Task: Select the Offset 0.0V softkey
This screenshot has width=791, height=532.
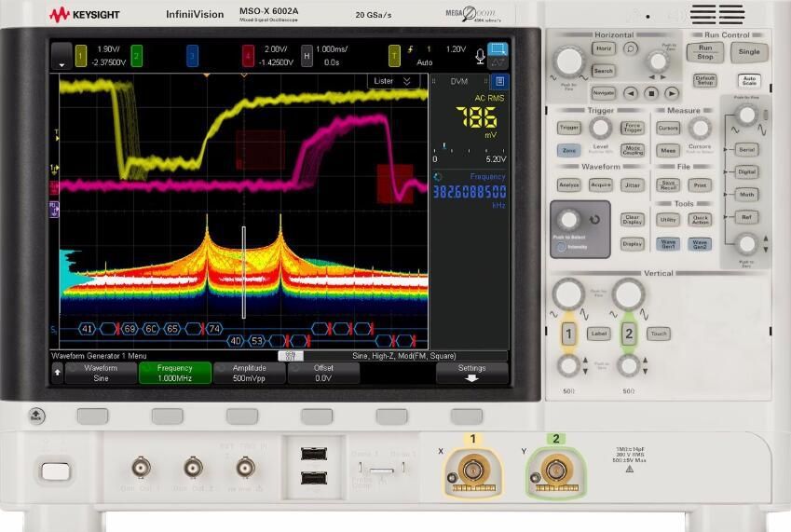Action: tap(323, 373)
